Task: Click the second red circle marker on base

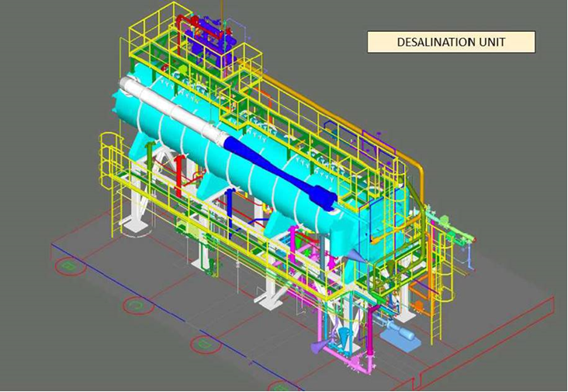Action: (135, 305)
